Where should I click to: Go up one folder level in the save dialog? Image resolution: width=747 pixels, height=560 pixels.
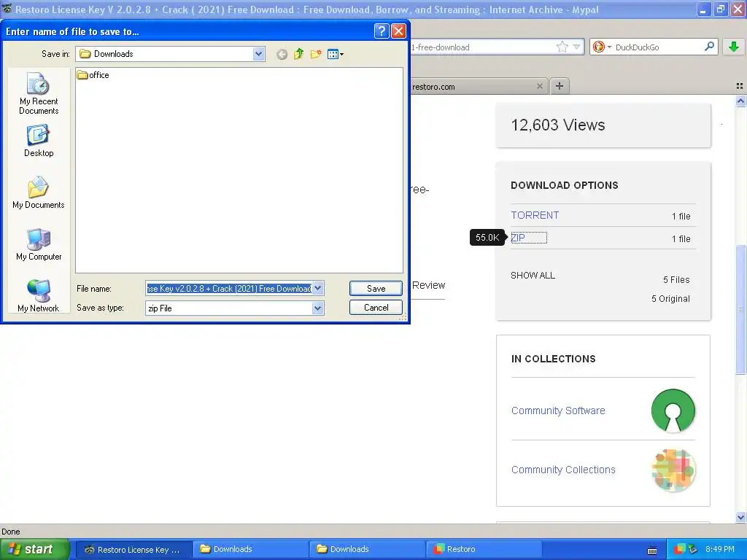point(298,54)
